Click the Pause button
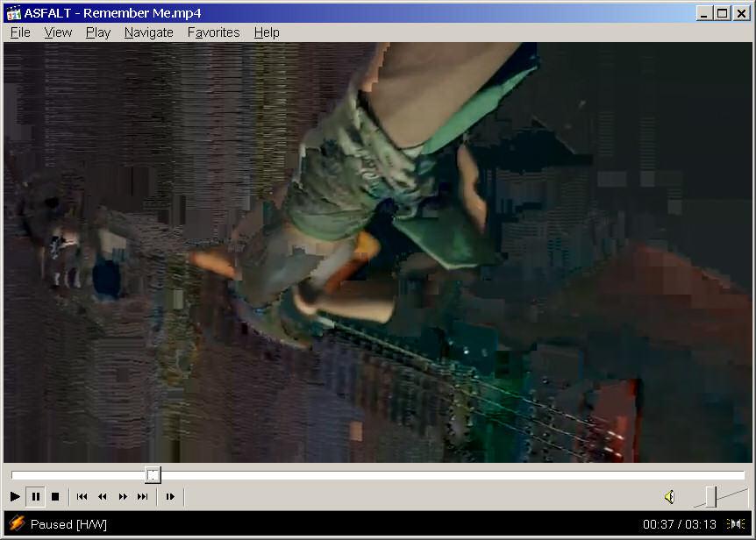The width and height of the screenshot is (756, 540). pos(35,497)
